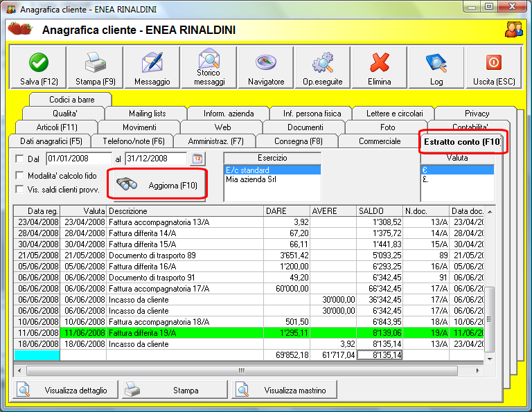
Task: Click the al end date field
Action: point(156,159)
